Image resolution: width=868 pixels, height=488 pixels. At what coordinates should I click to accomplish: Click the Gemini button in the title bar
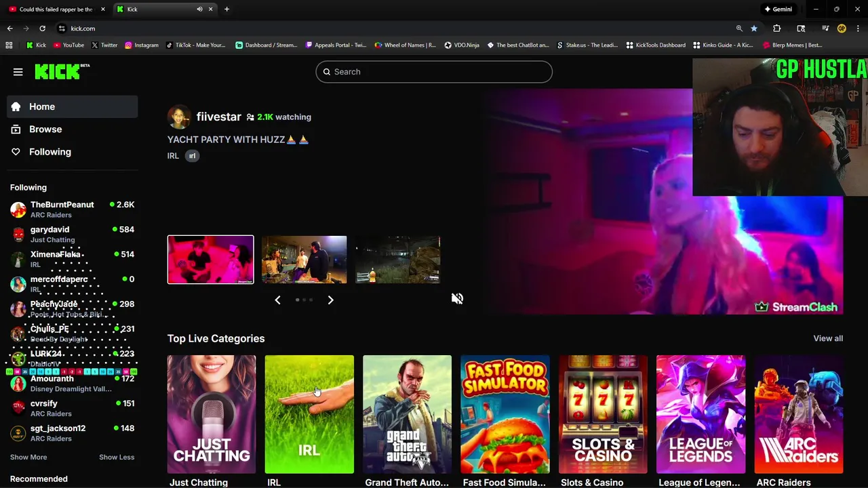778,9
